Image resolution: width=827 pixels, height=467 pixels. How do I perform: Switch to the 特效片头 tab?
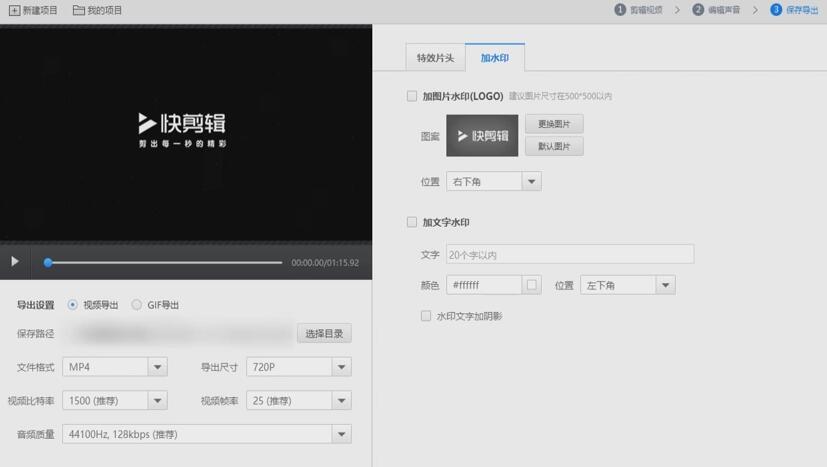435,58
